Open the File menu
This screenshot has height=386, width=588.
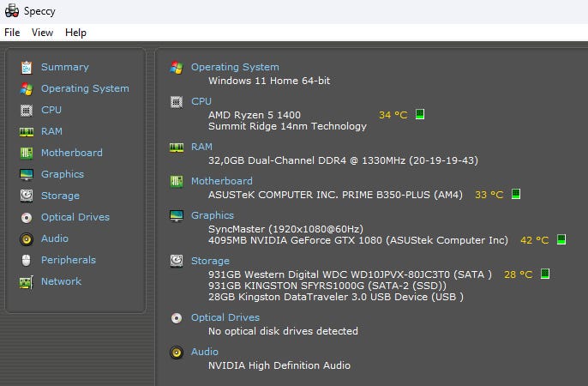[x=12, y=33]
